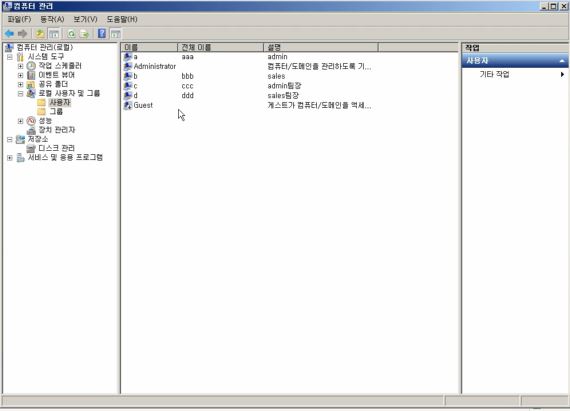Click the 이벤트 뷰어 tree icon
The width and height of the screenshot is (570, 411).
pyautogui.click(x=32, y=75)
